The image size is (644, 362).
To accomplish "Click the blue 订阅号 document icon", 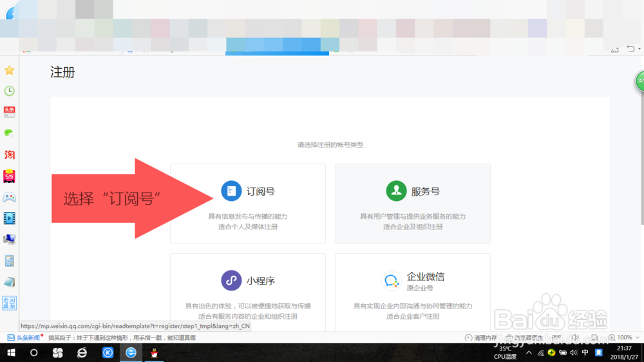I will click(x=231, y=191).
